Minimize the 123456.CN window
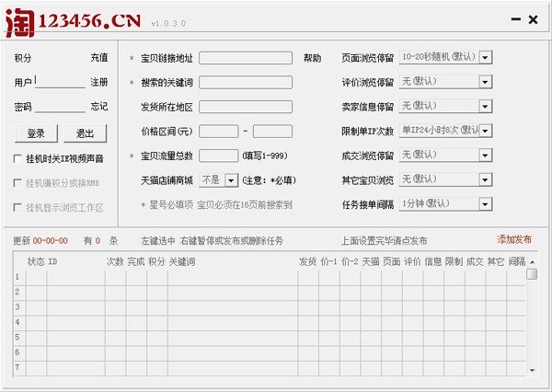Screen dimensions: 552x392 coord(516,19)
